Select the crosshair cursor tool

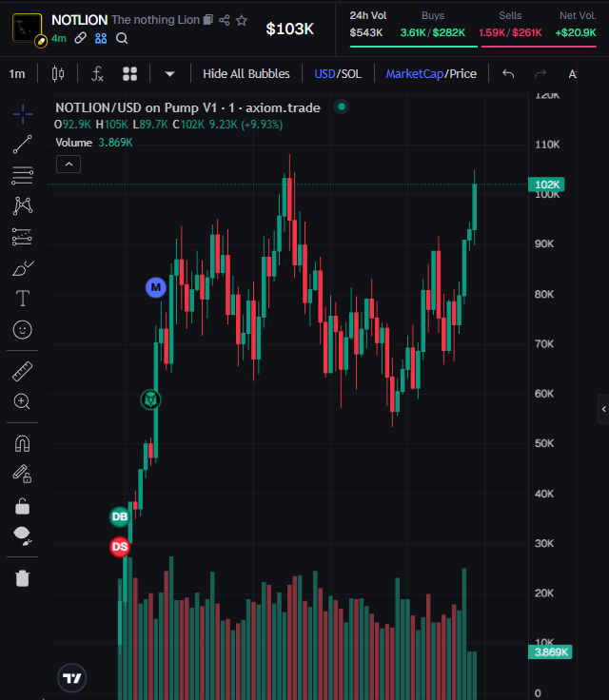[22, 114]
